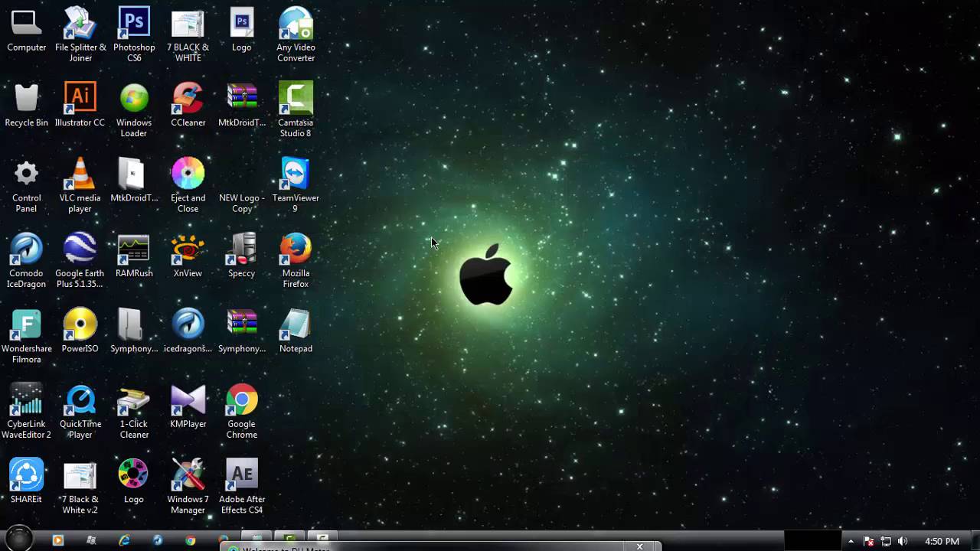The width and height of the screenshot is (980, 551).
Task: Launch Comodo IceDragon browser
Action: [x=27, y=261]
